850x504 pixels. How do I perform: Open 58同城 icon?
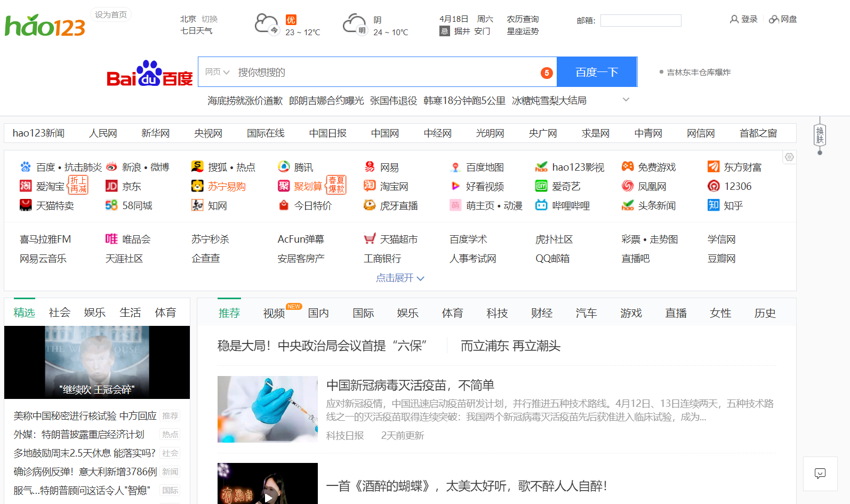tap(111, 205)
